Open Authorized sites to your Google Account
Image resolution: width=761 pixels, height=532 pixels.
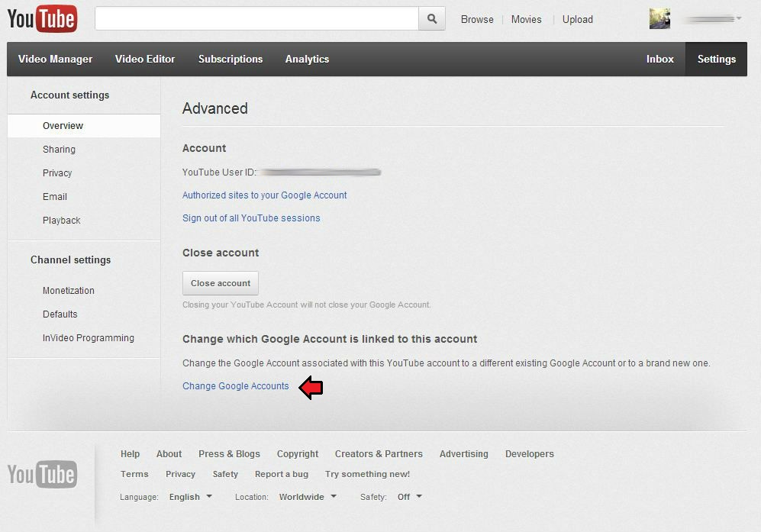pos(265,195)
